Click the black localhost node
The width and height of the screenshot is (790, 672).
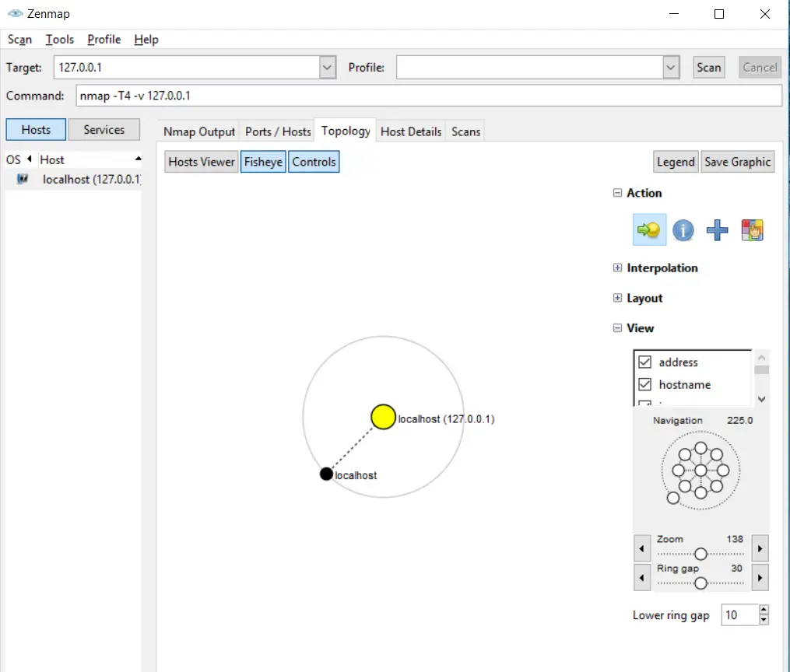(x=326, y=474)
